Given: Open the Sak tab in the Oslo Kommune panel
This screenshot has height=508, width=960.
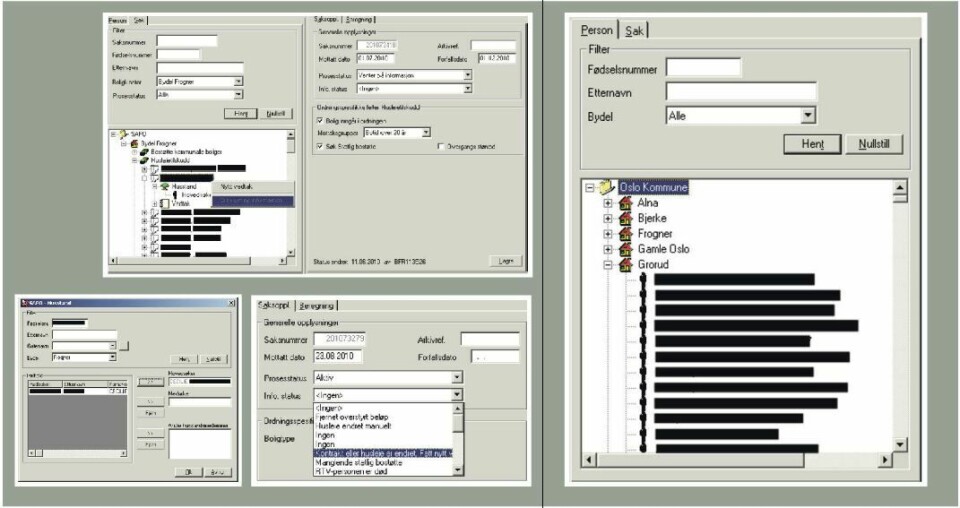Looking at the screenshot, I should pyautogui.click(x=634, y=30).
